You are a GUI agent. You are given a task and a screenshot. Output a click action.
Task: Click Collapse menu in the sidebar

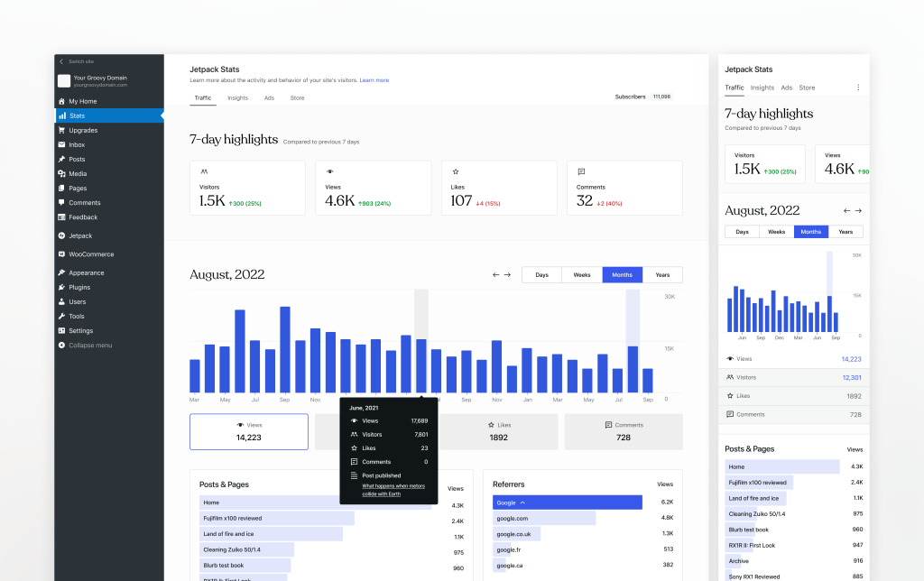tap(86, 345)
